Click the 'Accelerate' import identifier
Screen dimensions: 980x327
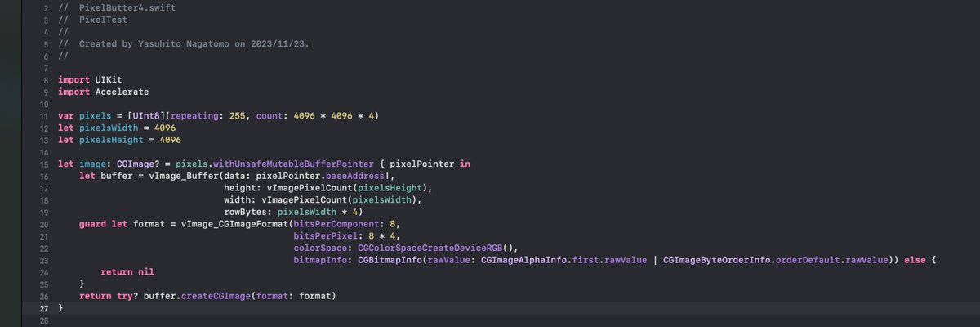[x=122, y=92]
